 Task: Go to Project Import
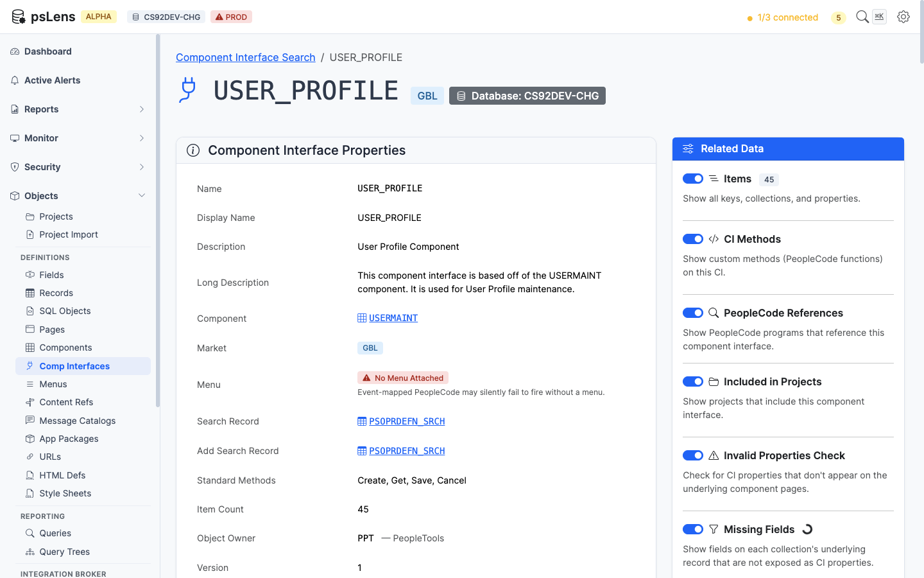point(83,234)
